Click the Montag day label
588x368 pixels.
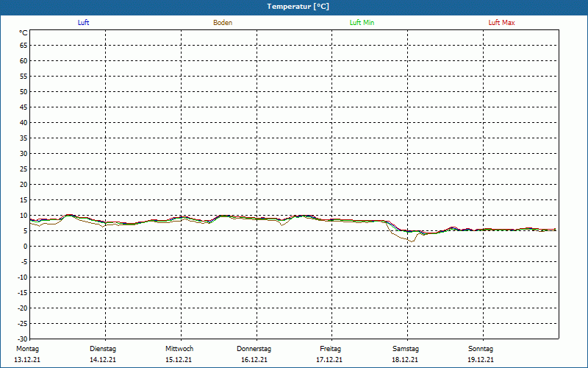tap(27, 349)
